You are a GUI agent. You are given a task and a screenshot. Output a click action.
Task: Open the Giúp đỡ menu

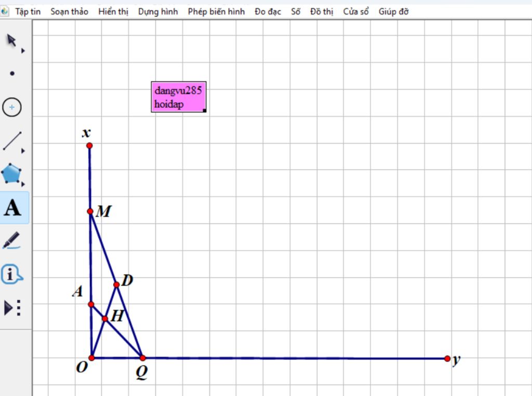click(394, 12)
